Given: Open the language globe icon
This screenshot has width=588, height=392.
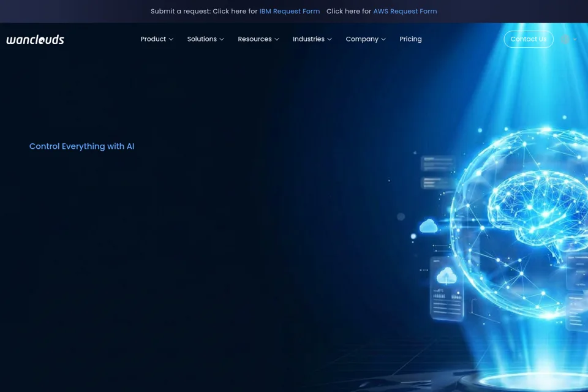Looking at the screenshot, I should pos(565,39).
